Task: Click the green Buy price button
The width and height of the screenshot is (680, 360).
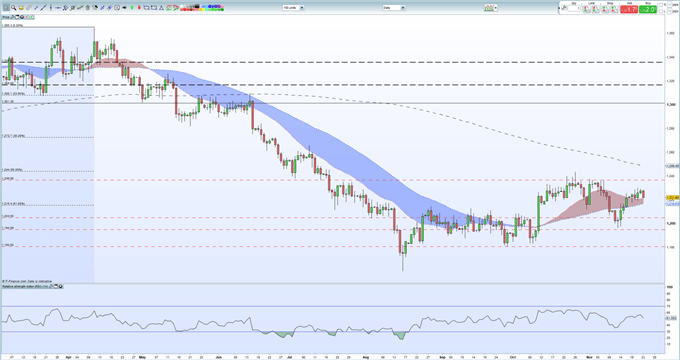Action: 648,9
